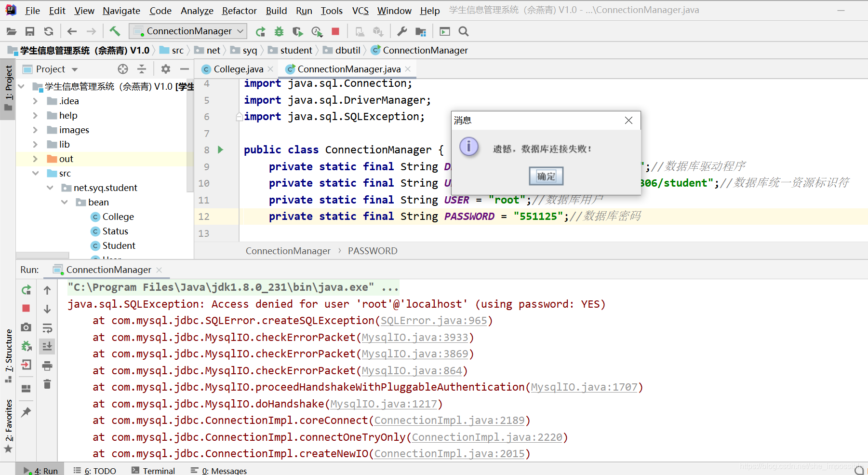Open settings wrench icon
The height and width of the screenshot is (475, 868).
click(402, 31)
